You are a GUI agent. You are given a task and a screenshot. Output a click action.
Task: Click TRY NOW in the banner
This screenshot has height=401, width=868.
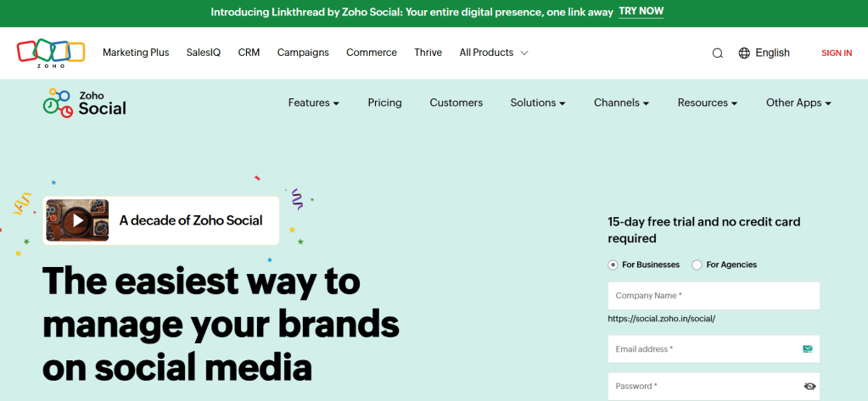[641, 12]
